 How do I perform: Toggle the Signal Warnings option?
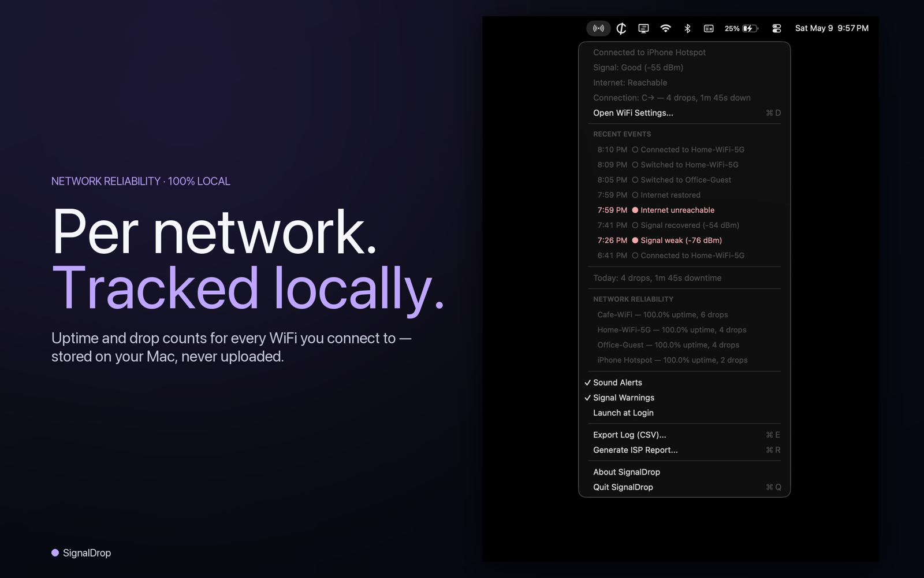click(x=684, y=398)
